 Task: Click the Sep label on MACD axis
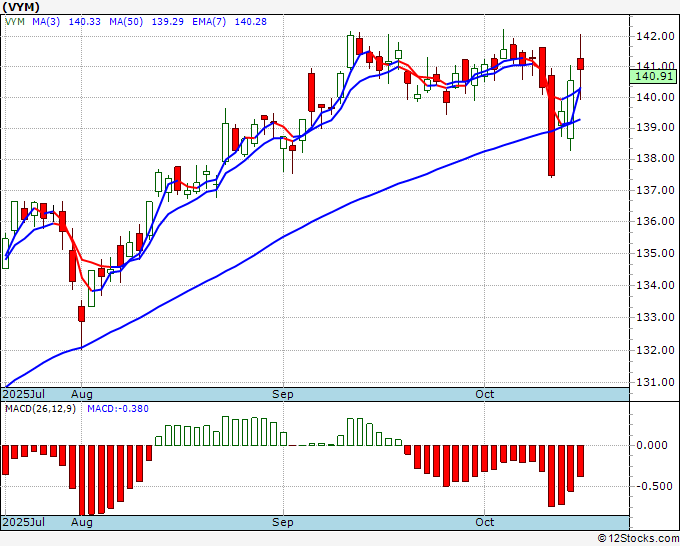pyautogui.click(x=283, y=522)
